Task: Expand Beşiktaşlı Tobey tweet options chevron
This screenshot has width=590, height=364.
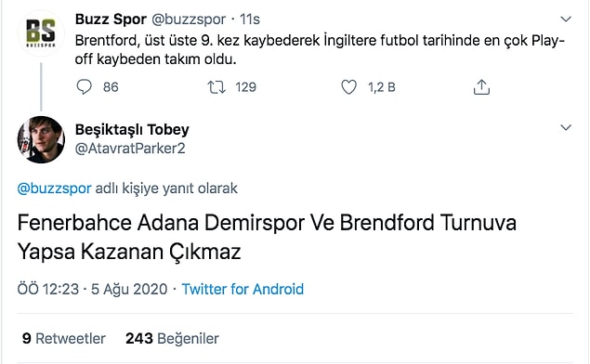Action: click(x=566, y=127)
